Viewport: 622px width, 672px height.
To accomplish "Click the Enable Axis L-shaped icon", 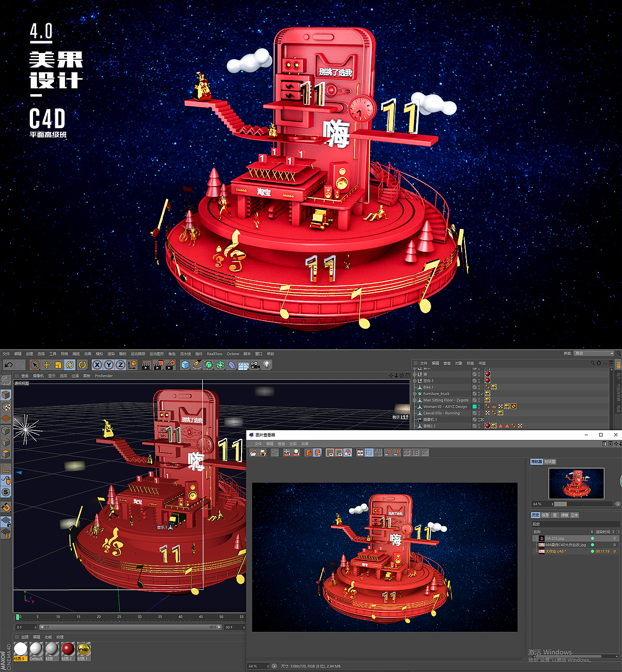I will [x=6, y=469].
